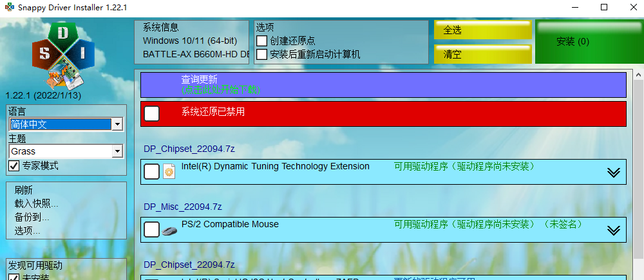Choose 载入快照... from the side menu
Image resolution: width=644 pixels, height=280 pixels.
coord(36,204)
